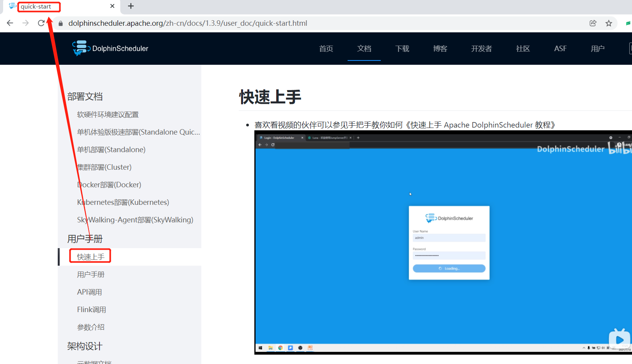Open 社区 in top navigation

(523, 48)
